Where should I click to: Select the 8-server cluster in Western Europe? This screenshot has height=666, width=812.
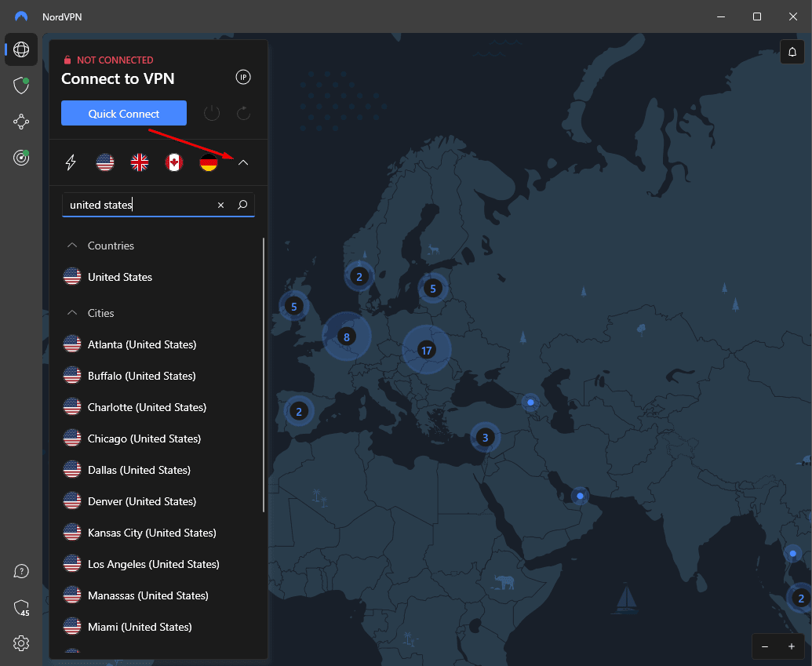347,337
